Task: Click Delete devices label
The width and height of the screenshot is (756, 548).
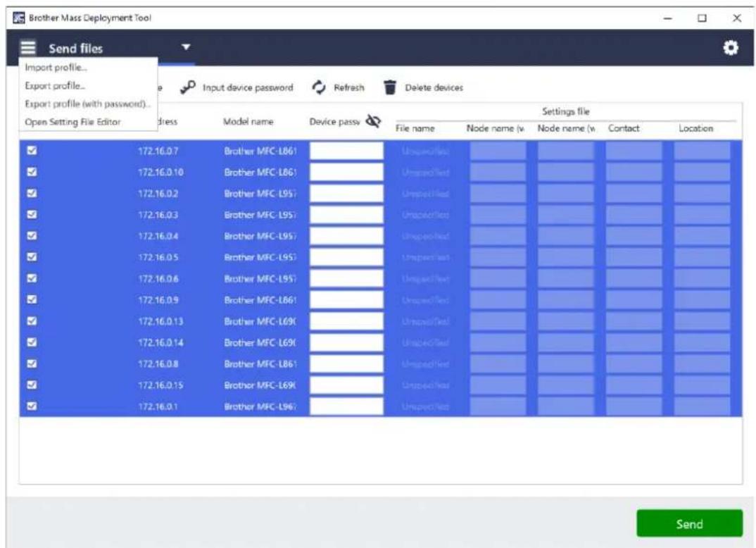Action: coord(434,88)
